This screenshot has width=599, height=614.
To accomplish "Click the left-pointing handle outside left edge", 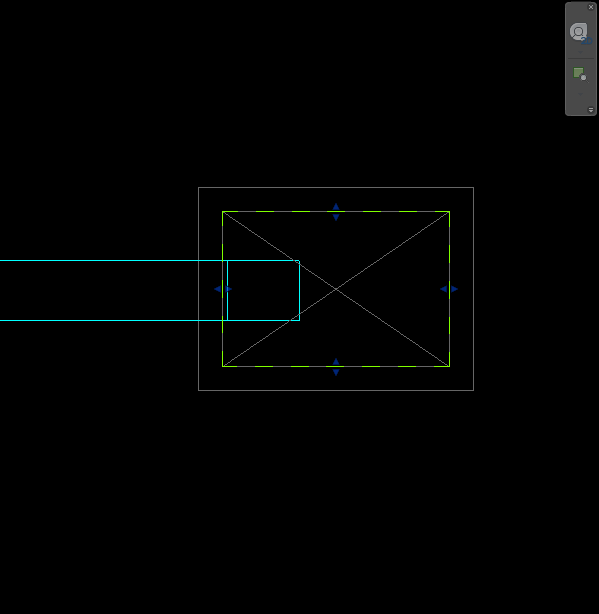I will click(x=217, y=289).
